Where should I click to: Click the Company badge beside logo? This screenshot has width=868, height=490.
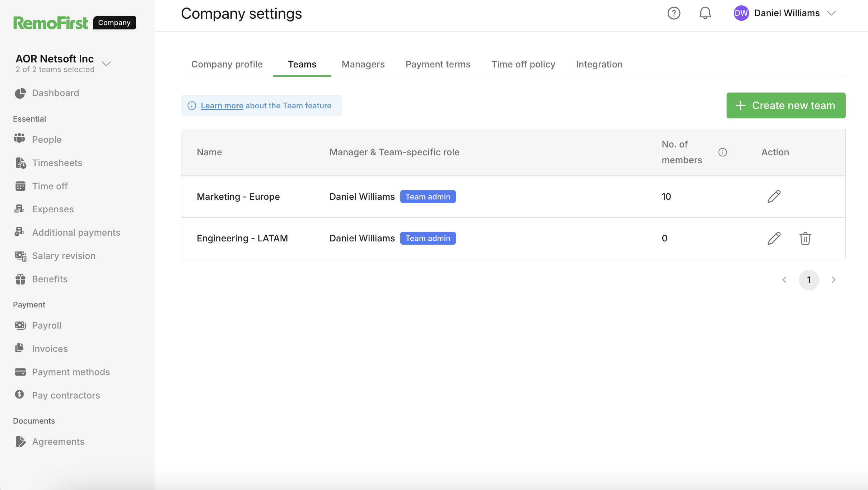point(115,23)
